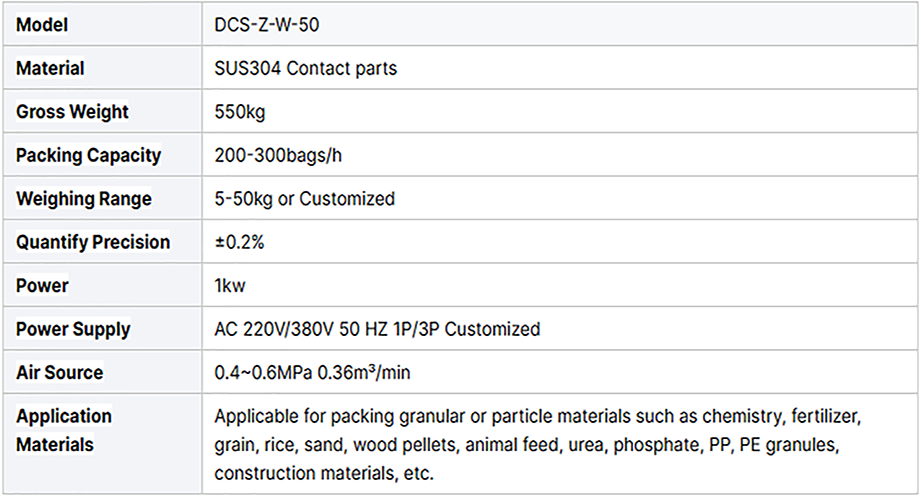Click the Quantify Precision label
The image size is (921, 500).
click(93, 242)
